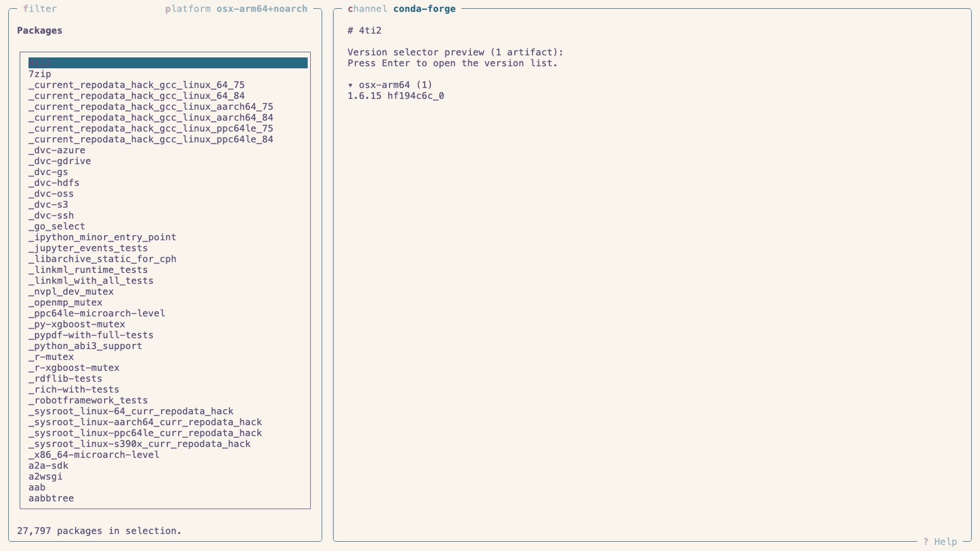Click the Packages heading
This screenshot has width=980, height=551.
(40, 30)
